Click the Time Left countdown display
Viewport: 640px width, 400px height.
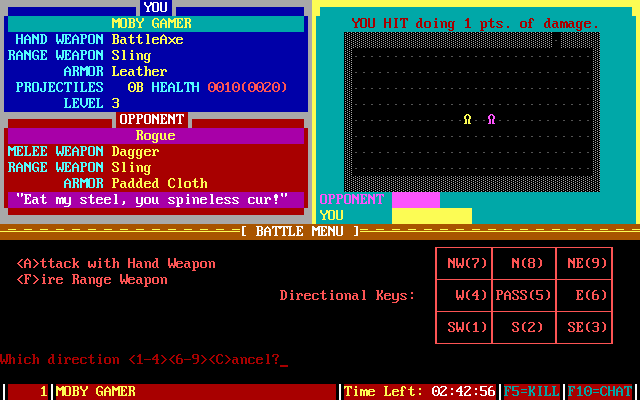420,391
